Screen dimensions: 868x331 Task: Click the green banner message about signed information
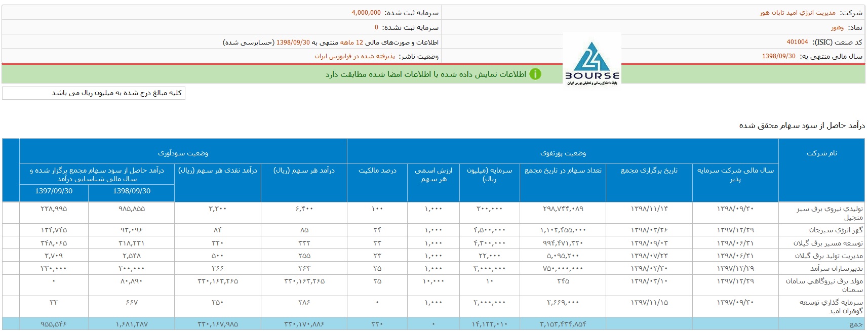(426, 74)
